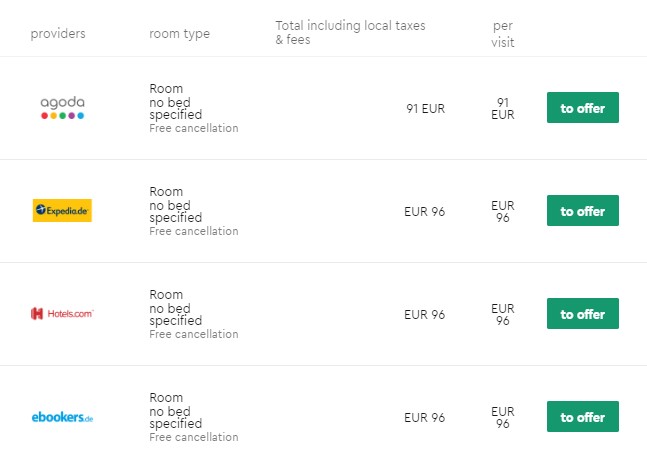Click the EUR 96 total price for Hotels.com

(x=424, y=315)
